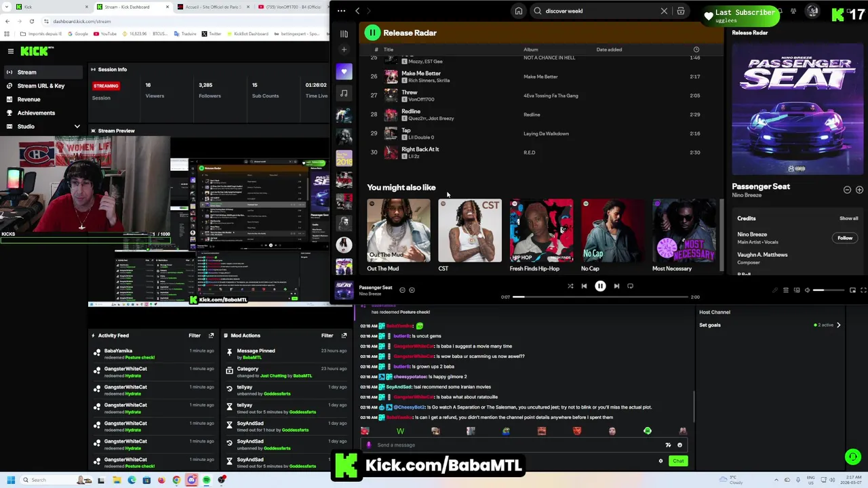Image resolution: width=868 pixels, height=488 pixels.
Task: Clear the Spotify search field
Action: pos(664,11)
